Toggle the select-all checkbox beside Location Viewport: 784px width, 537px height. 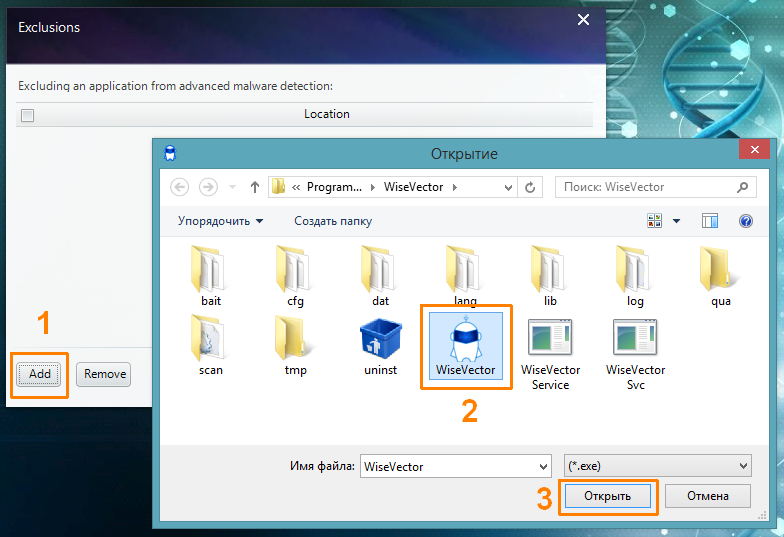point(28,116)
